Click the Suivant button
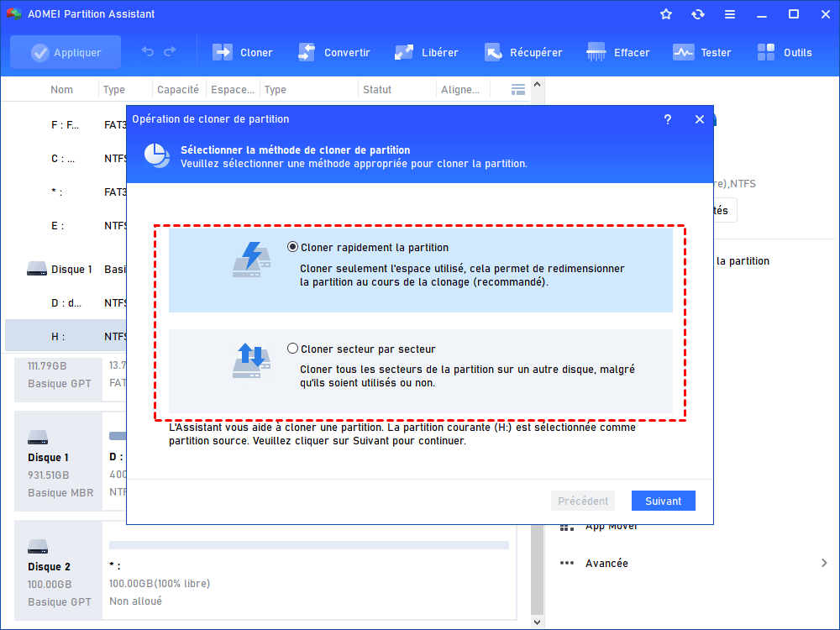 664,501
